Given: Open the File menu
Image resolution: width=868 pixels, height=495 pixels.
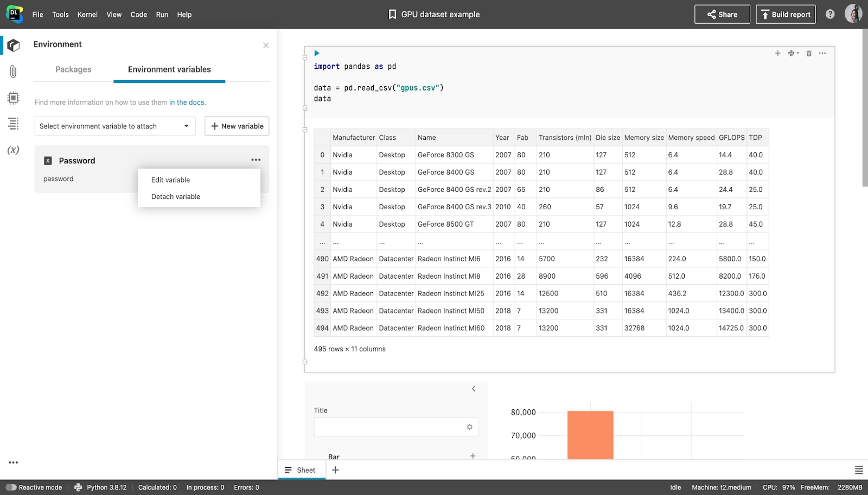Looking at the screenshot, I should [37, 15].
